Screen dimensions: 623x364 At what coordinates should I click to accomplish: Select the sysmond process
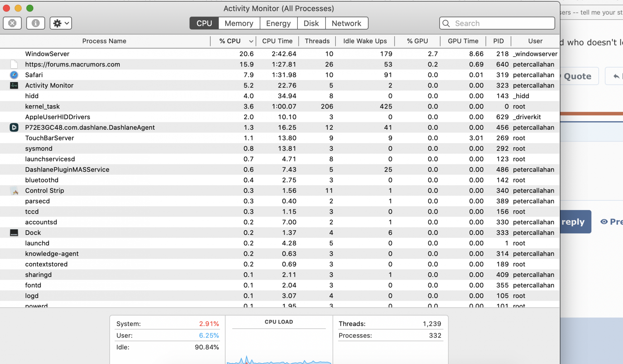click(x=280, y=149)
